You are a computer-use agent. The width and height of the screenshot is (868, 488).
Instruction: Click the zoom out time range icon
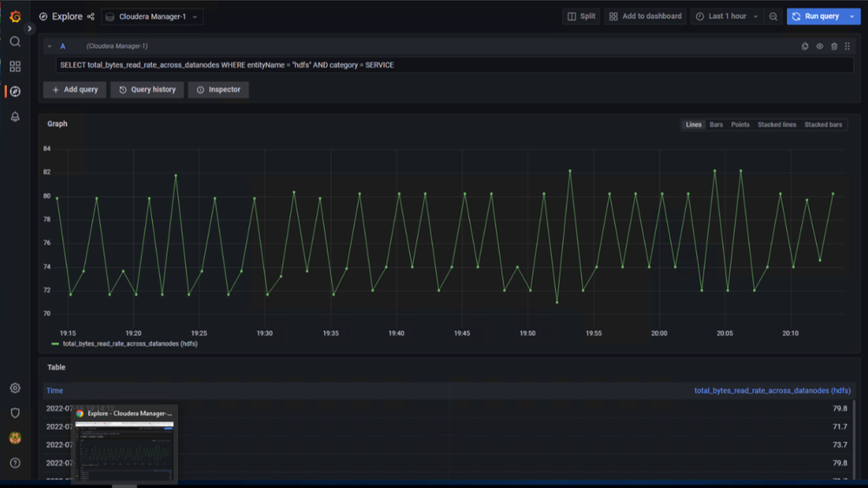coord(773,16)
